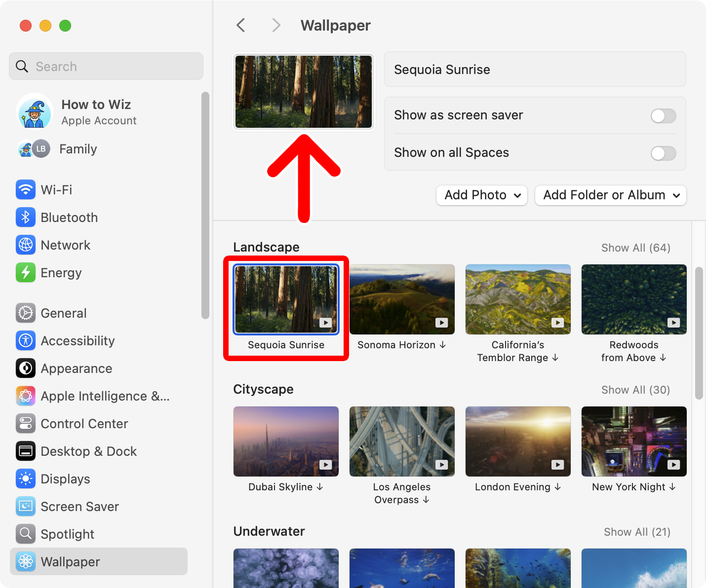Click the Energy settings icon

(x=26, y=272)
